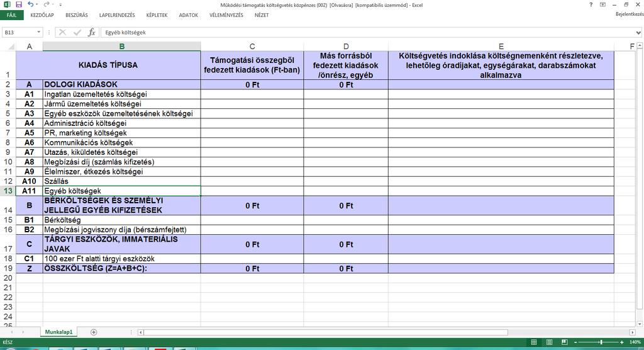
Task: Click the Bejelentkezés sign-in link
Action: [630, 14]
